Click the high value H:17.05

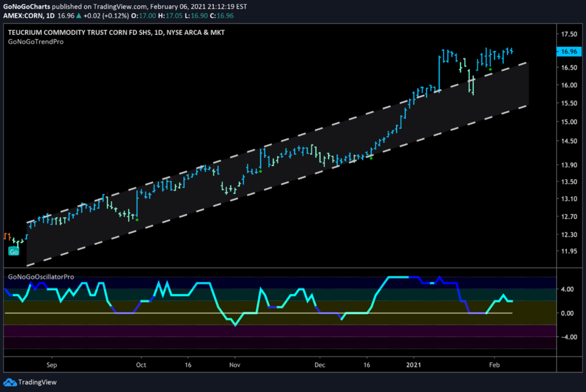(170, 15)
